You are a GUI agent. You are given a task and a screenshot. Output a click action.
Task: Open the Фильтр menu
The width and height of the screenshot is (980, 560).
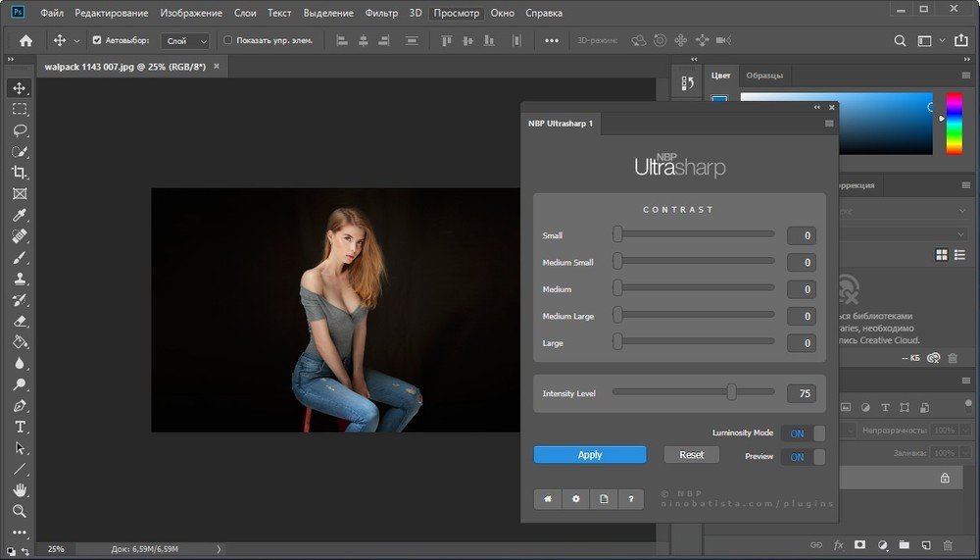point(381,14)
